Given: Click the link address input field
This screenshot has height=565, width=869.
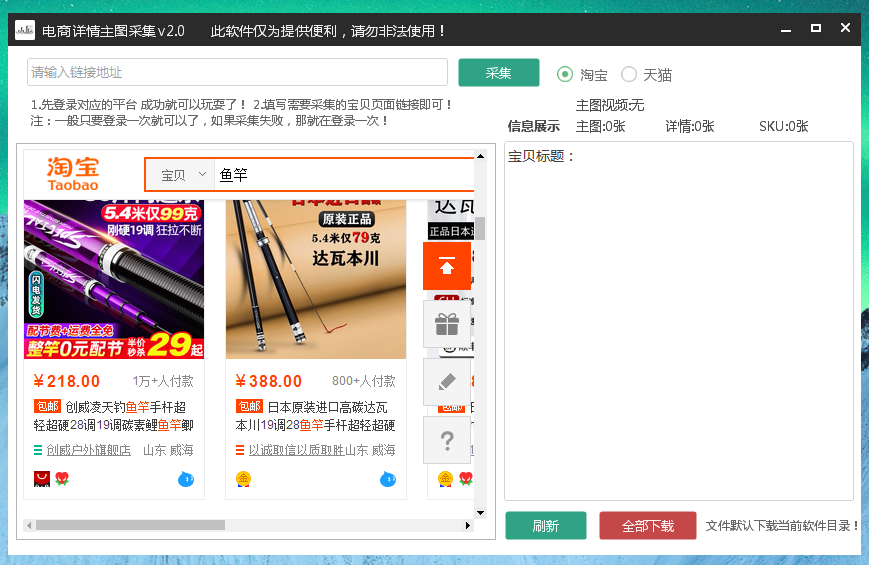Looking at the screenshot, I should pyautogui.click(x=237, y=73).
